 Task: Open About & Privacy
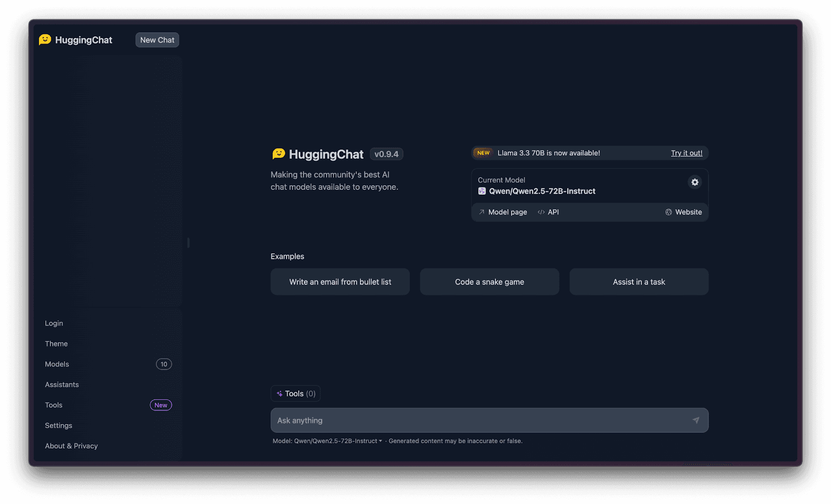(71, 446)
